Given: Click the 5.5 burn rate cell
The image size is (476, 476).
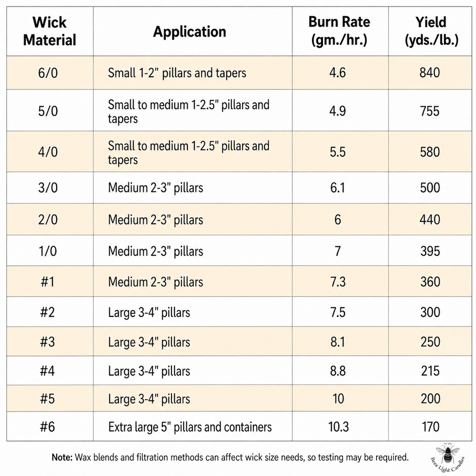Looking at the screenshot, I should coord(338,152).
